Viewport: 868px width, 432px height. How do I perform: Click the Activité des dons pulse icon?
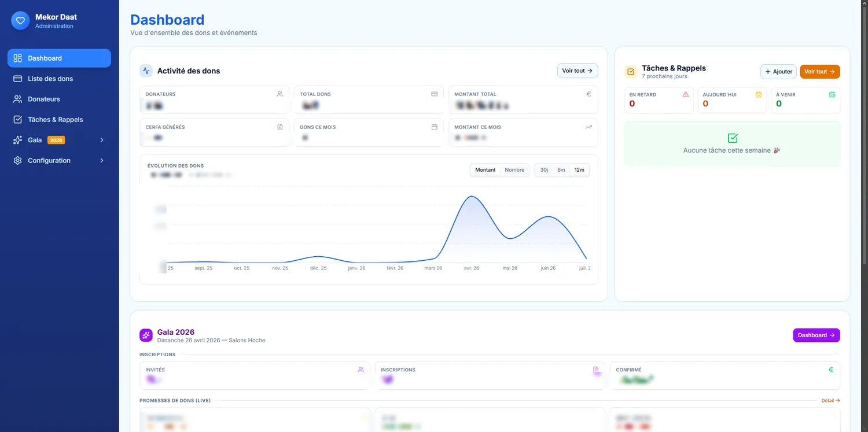click(146, 71)
